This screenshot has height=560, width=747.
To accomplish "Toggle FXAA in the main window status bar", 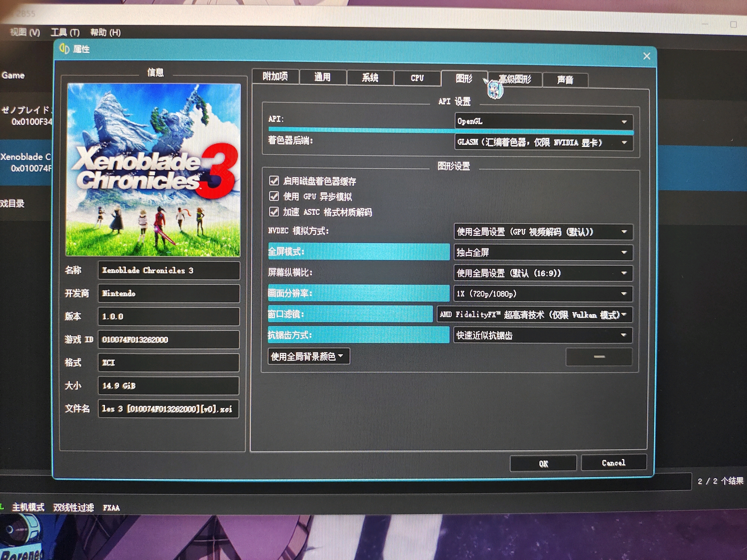I will [111, 508].
